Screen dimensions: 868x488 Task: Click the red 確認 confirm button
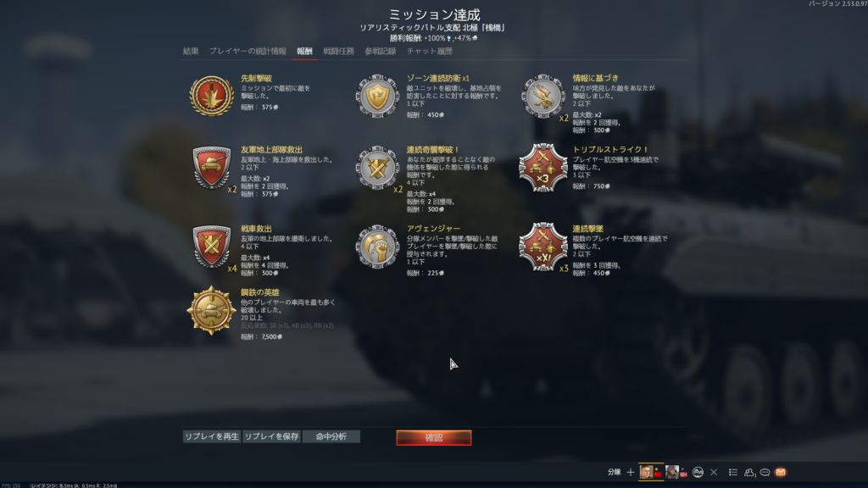click(434, 438)
